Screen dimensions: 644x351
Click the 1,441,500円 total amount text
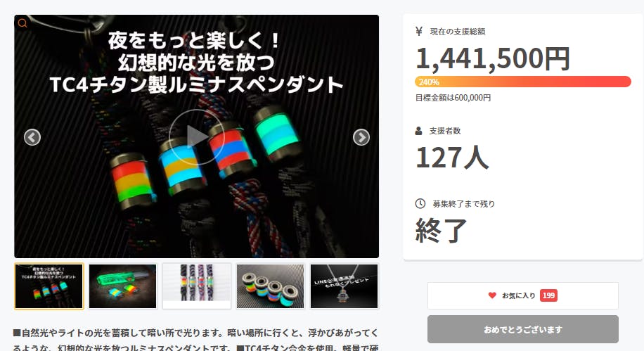(493, 58)
